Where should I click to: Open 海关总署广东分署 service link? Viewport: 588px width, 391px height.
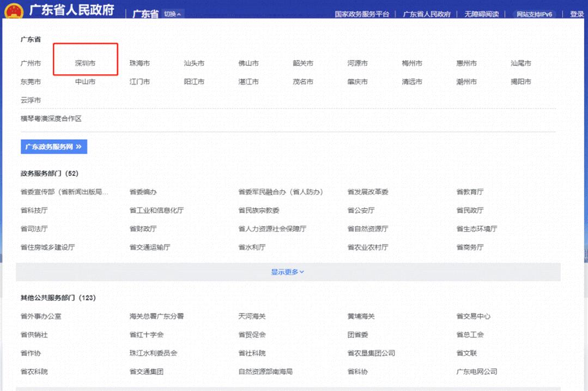tap(156, 316)
